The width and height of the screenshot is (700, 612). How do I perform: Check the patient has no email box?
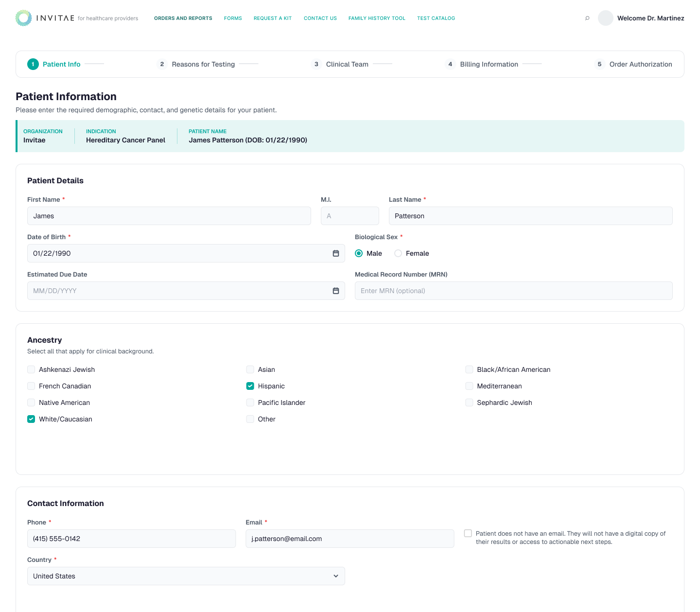tap(468, 533)
